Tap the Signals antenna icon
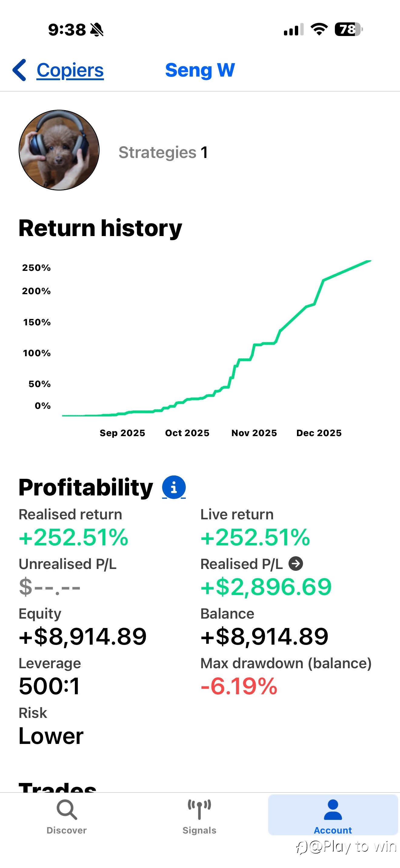The image size is (400, 868). 199,809
